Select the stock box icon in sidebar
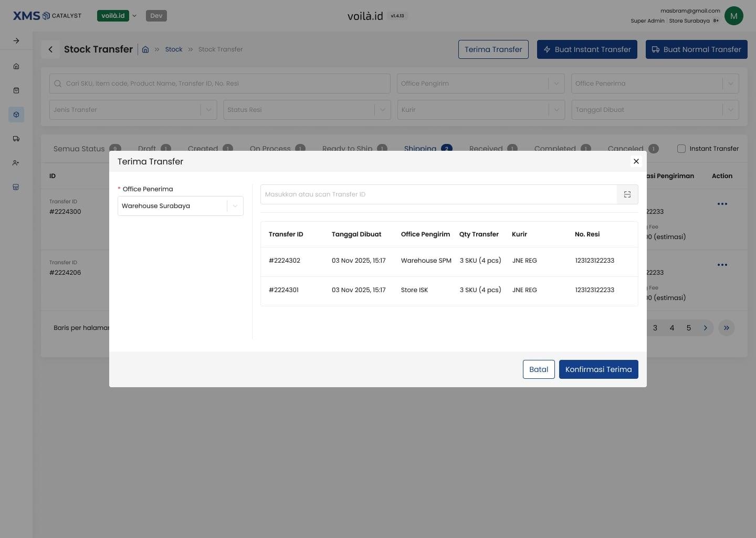 click(x=16, y=115)
